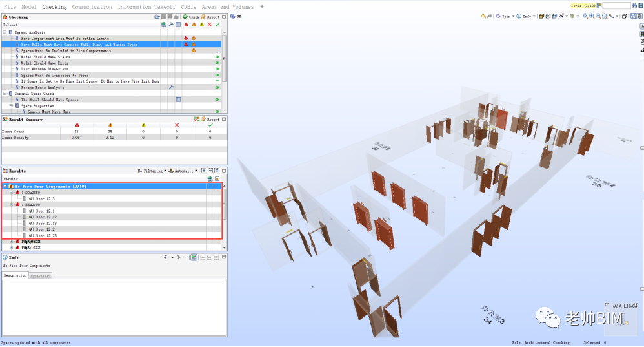644x347 pixels.
Task: Click Results list vertical scrollbar
Action: [x=225, y=216]
